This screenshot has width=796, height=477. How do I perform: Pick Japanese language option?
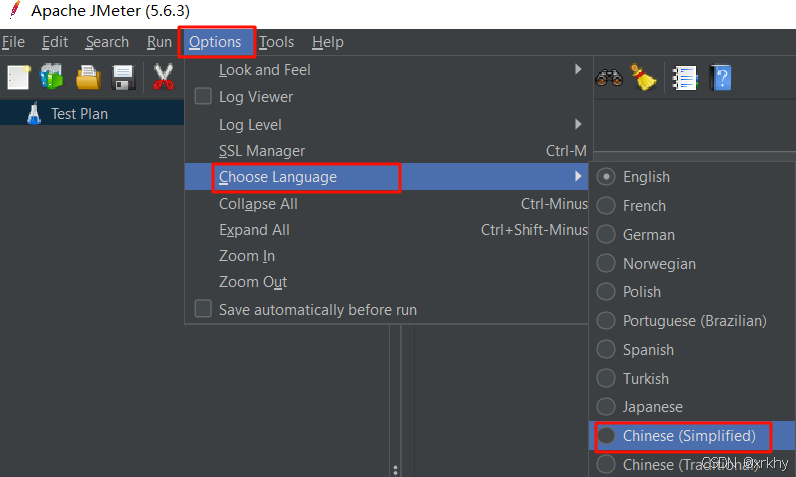692,406
